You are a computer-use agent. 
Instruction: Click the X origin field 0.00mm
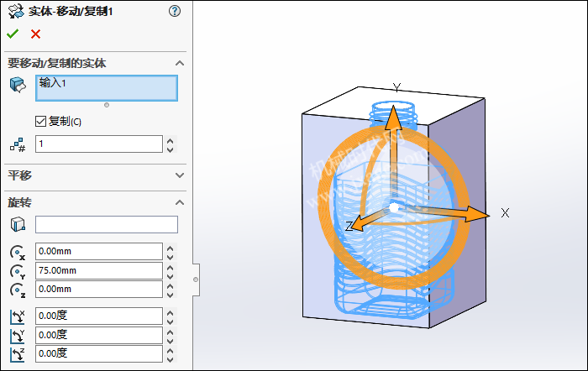click(x=99, y=252)
